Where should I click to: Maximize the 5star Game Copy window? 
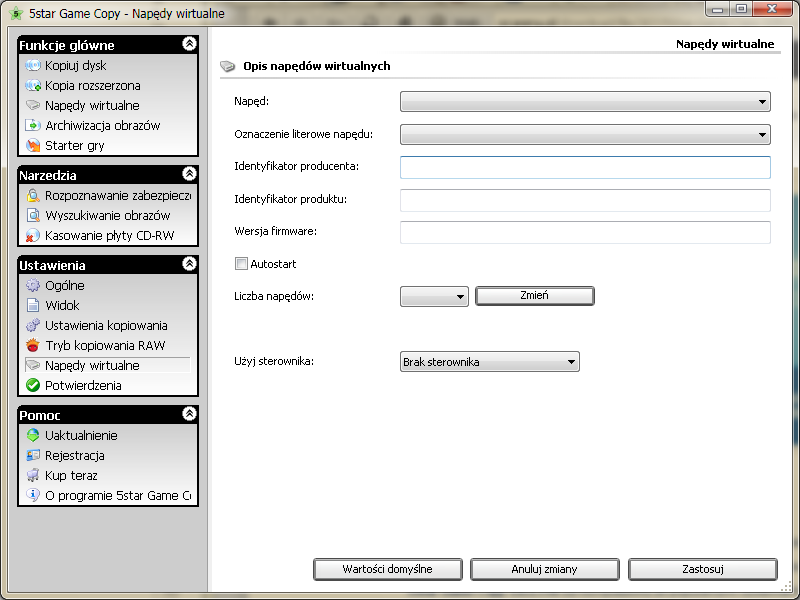click(741, 9)
